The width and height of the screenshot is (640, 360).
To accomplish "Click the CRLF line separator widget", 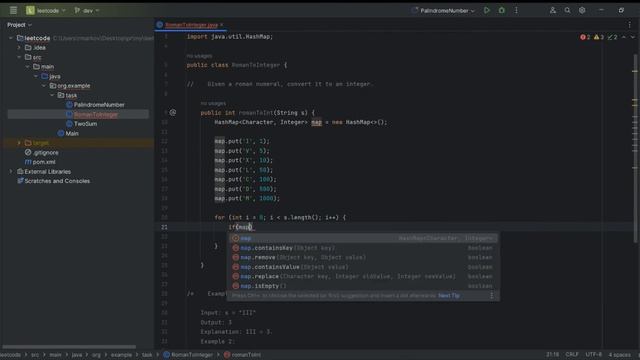I will click(x=572, y=354).
